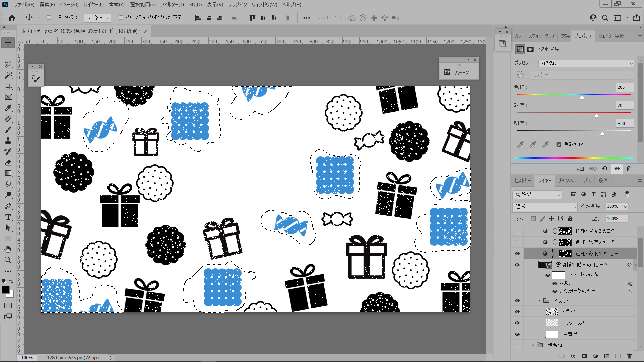Open the 塗り fill dropdown arrow
The height and width of the screenshot is (362, 644).
coord(625,219)
